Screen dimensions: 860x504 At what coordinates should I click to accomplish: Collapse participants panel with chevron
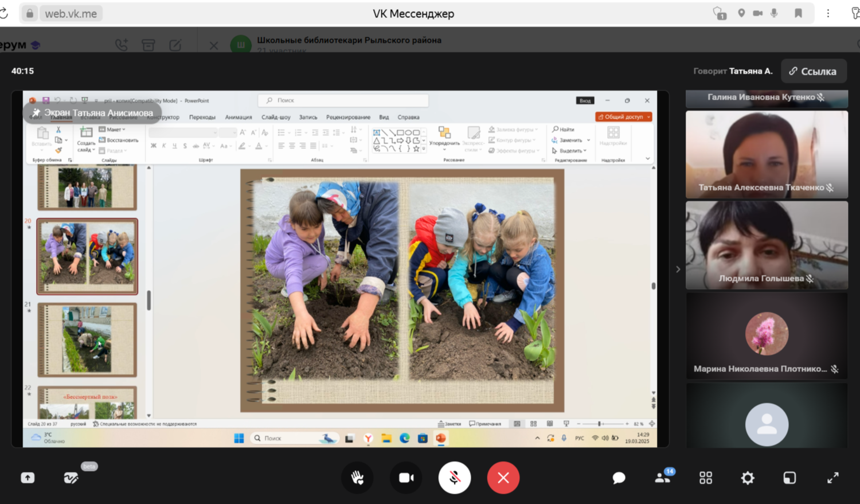678,269
